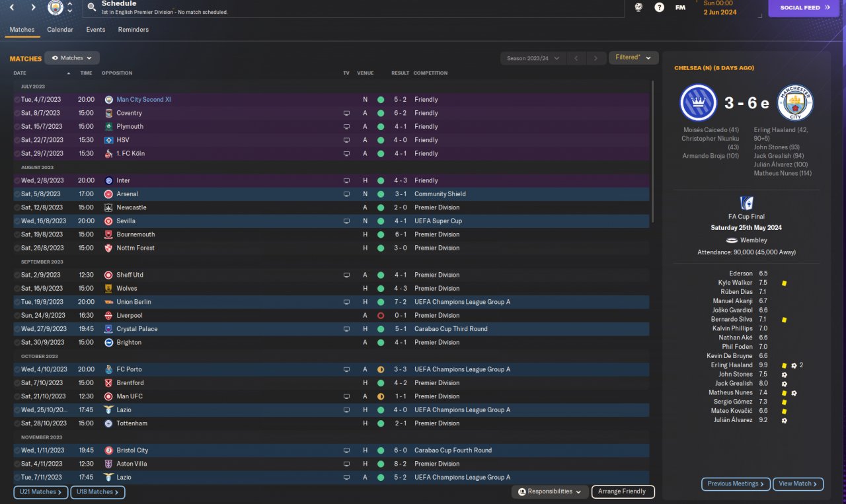Toggle the check circle on the Plymouth row
The height and width of the screenshot is (504, 846).
17,126
